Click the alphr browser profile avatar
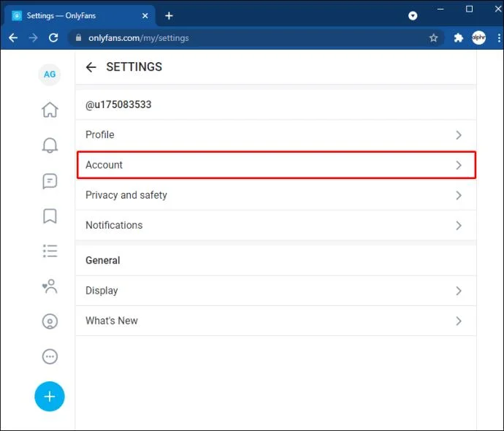This screenshot has height=431, width=504. pos(478,38)
